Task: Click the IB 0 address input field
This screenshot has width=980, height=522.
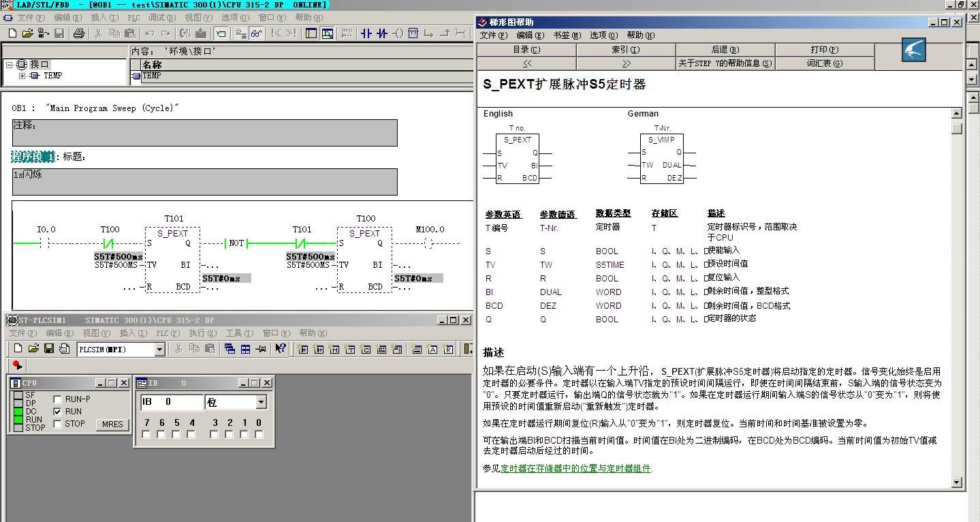Action: tap(172, 403)
